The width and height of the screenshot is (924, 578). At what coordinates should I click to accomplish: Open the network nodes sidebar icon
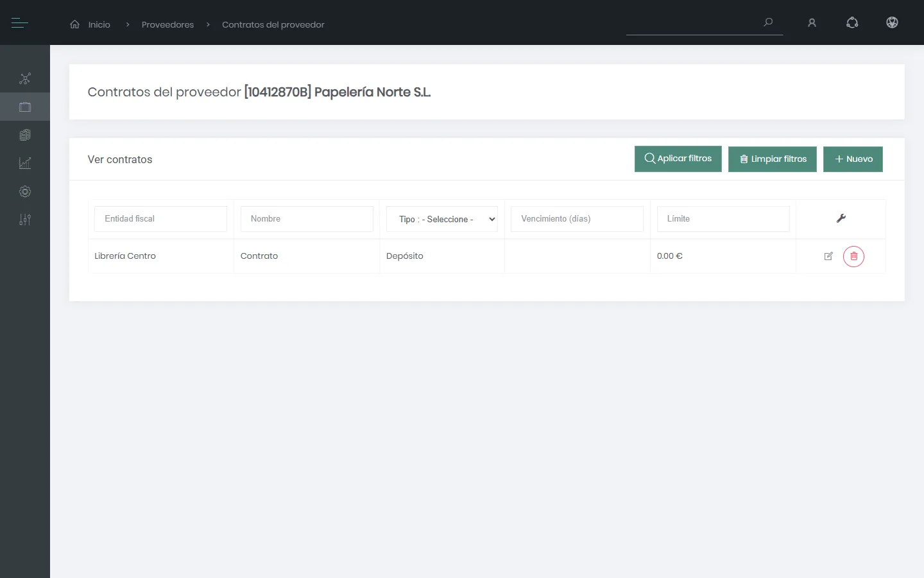25,79
